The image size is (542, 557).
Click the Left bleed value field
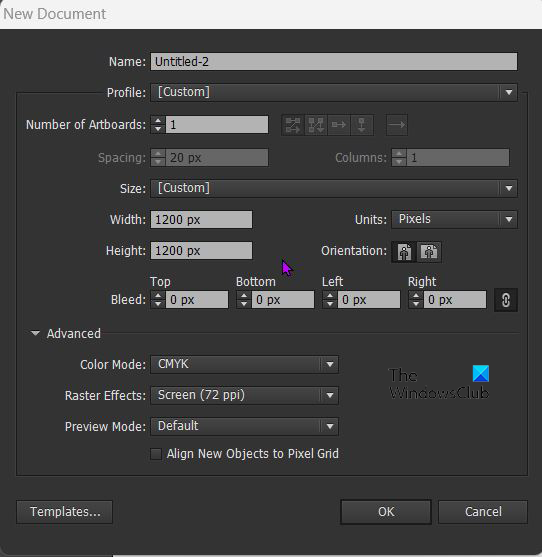point(369,300)
